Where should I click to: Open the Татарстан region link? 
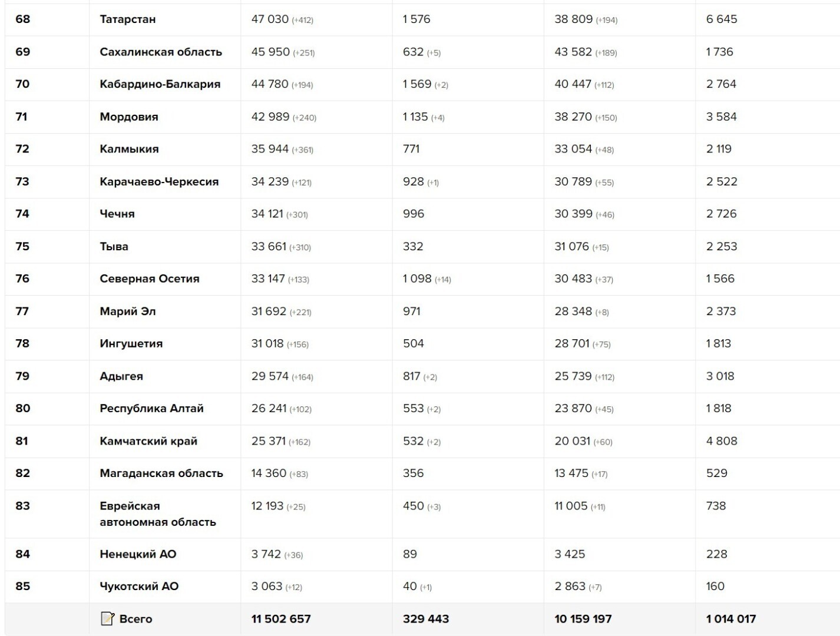click(x=128, y=19)
